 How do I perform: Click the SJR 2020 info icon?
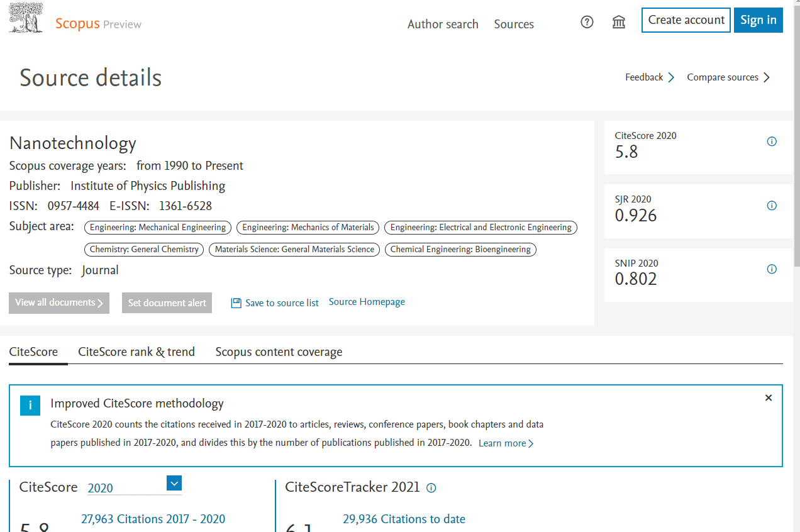(x=772, y=206)
